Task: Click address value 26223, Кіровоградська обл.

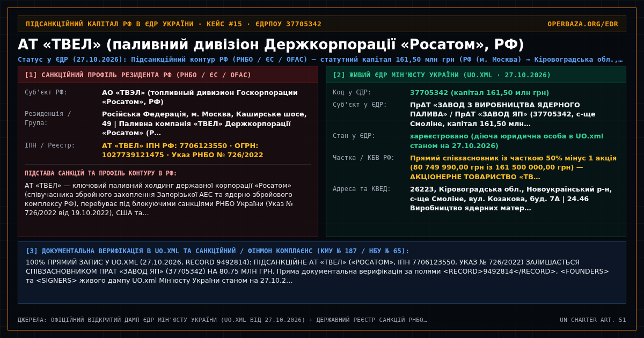Action: pyautogui.click(x=511, y=199)
